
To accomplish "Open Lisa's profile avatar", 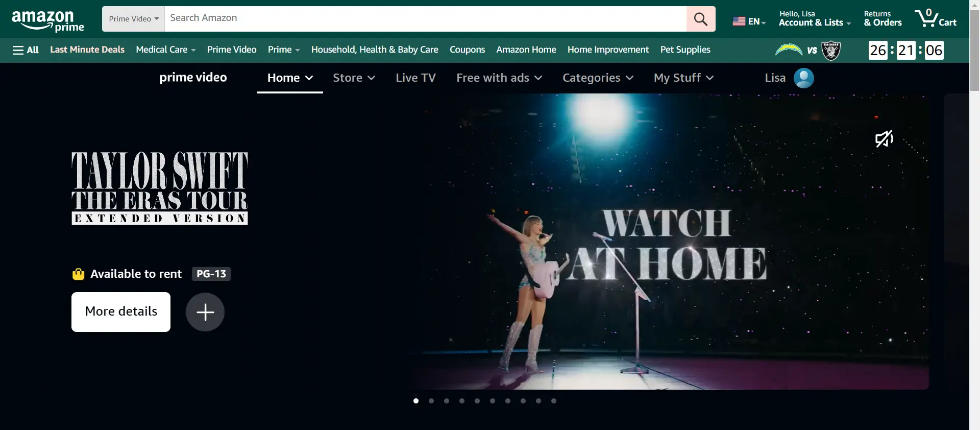I will coord(804,78).
